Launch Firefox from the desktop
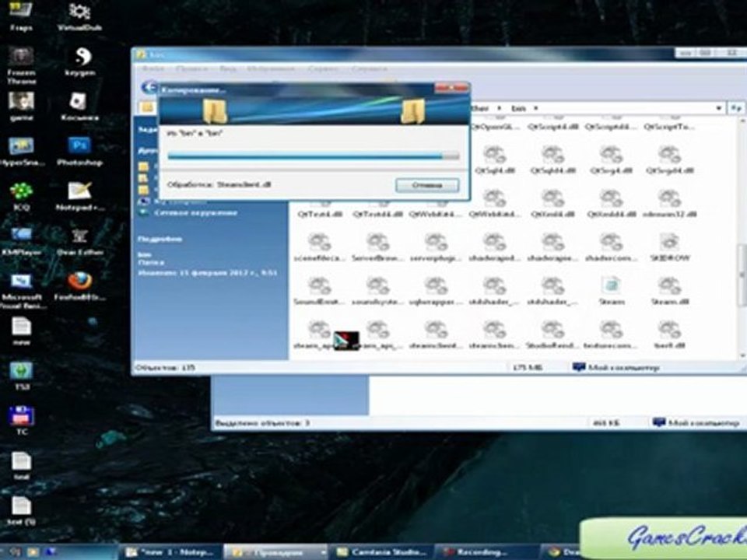This screenshot has width=747, height=560. 79,281
